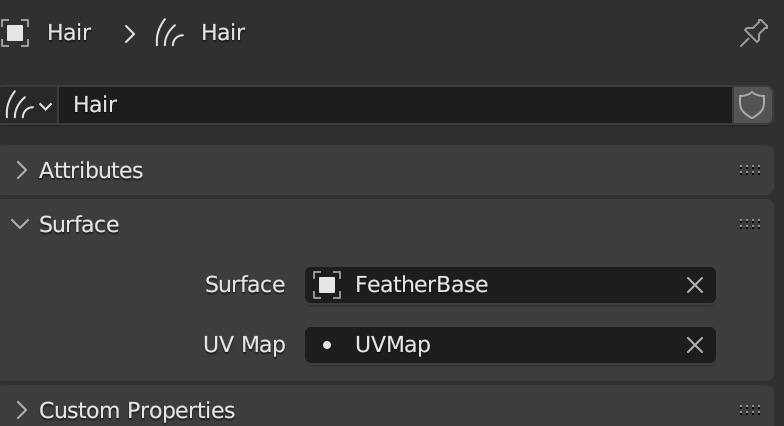Click the UVMap dot icon
Screen dimensions: 784x426
(x=327, y=345)
